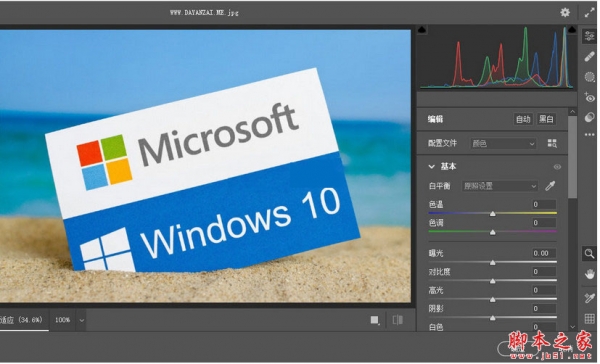
Task: Click the WWW.DAYANZAI.ME.jpg file title
Action: click(x=204, y=13)
